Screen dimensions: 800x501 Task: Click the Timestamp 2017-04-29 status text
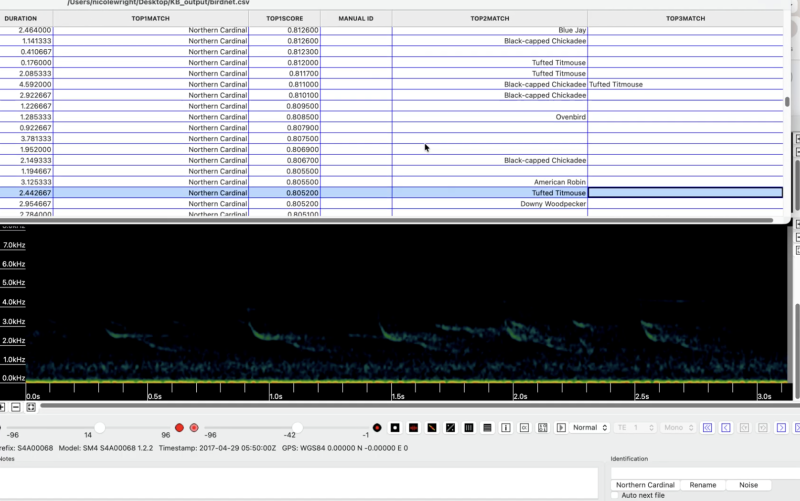coord(217,448)
